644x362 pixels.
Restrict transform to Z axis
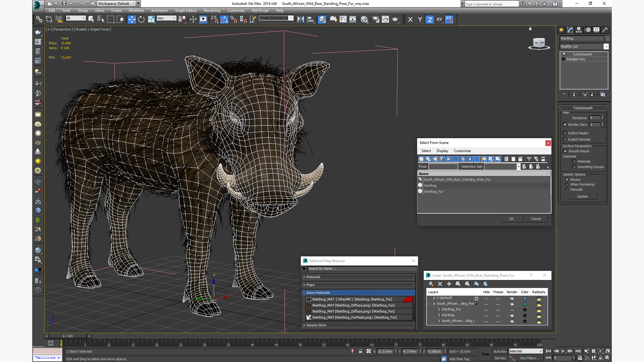430,19
